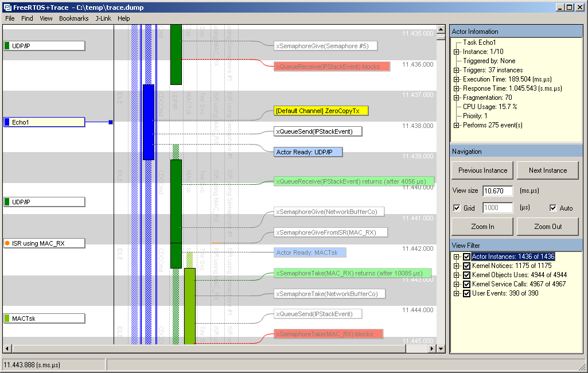
Task: Uncheck the User Events filter checkbox
Action: 466,293
